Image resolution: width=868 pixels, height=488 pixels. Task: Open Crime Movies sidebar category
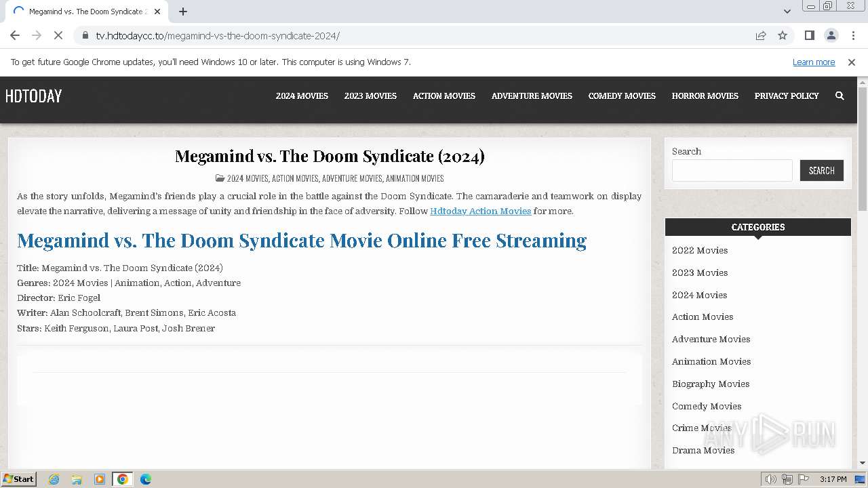pos(702,428)
